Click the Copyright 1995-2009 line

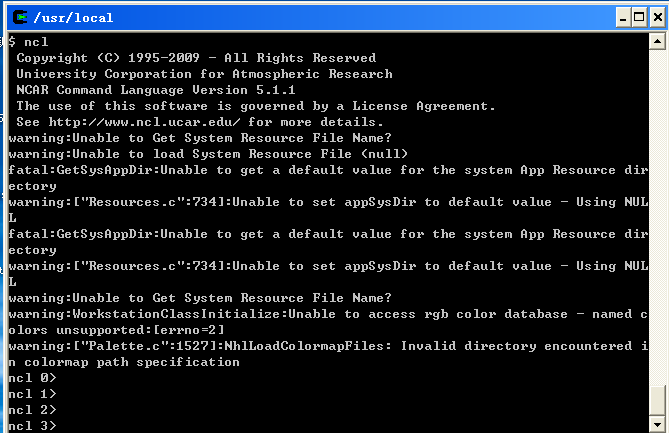196,58
